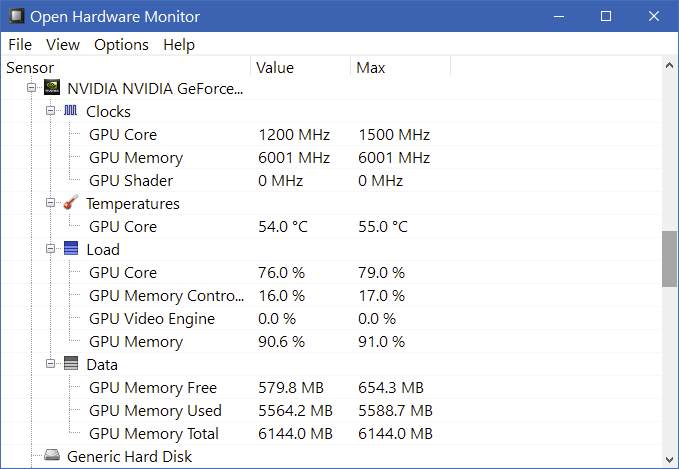Collapse the Temperatures group
Image resolution: width=679 pixels, height=469 pixels.
pyautogui.click(x=51, y=203)
